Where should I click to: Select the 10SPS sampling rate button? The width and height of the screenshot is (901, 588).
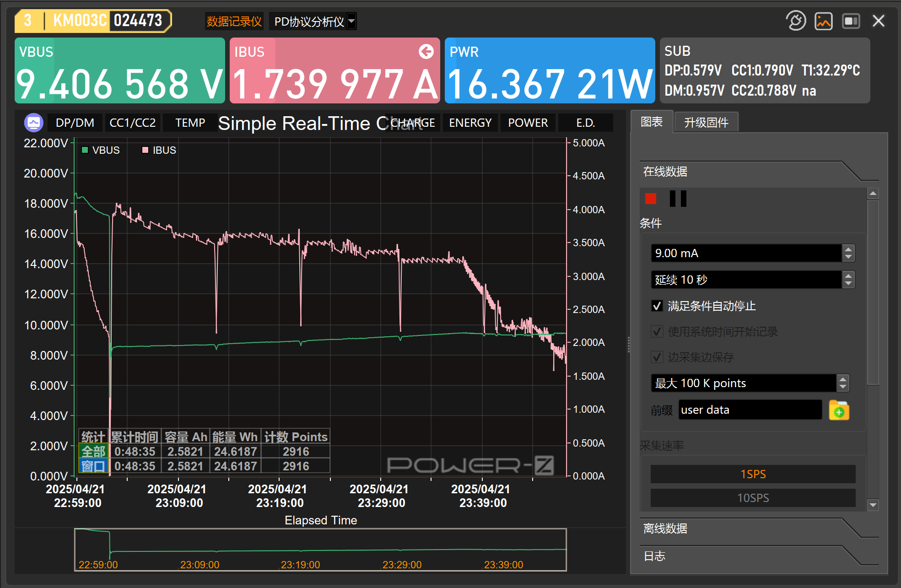[x=753, y=498]
